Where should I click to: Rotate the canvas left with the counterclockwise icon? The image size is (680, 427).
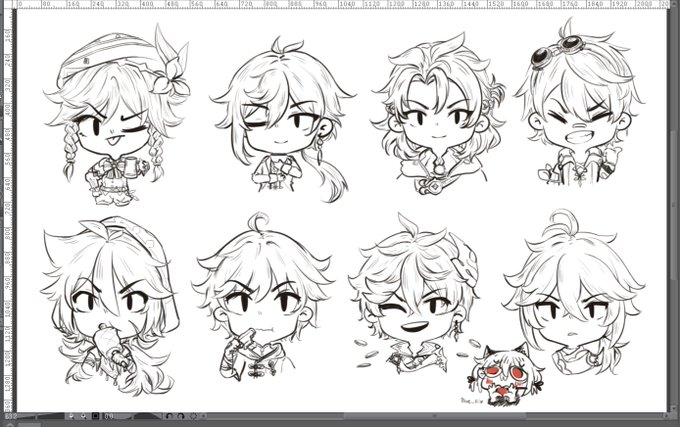click(169, 416)
